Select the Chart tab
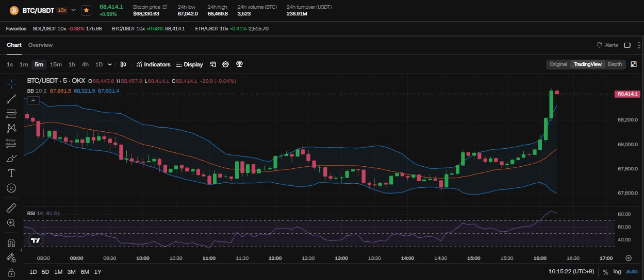This screenshot has height=280, width=644. [14, 45]
